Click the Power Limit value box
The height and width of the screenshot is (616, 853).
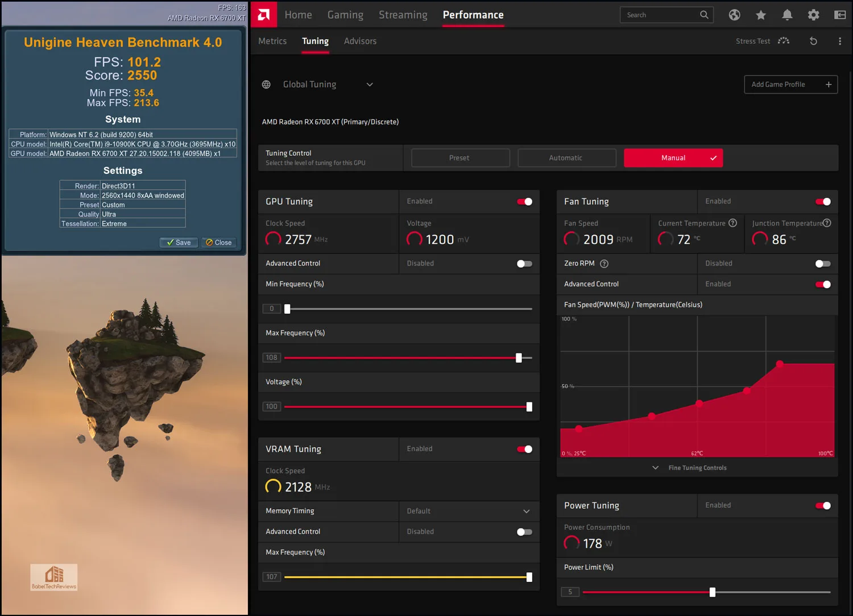click(570, 592)
